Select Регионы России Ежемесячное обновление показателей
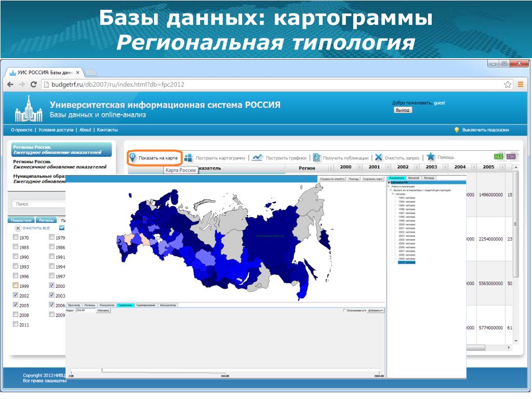Screen dimensions: 532x399 click(60, 164)
